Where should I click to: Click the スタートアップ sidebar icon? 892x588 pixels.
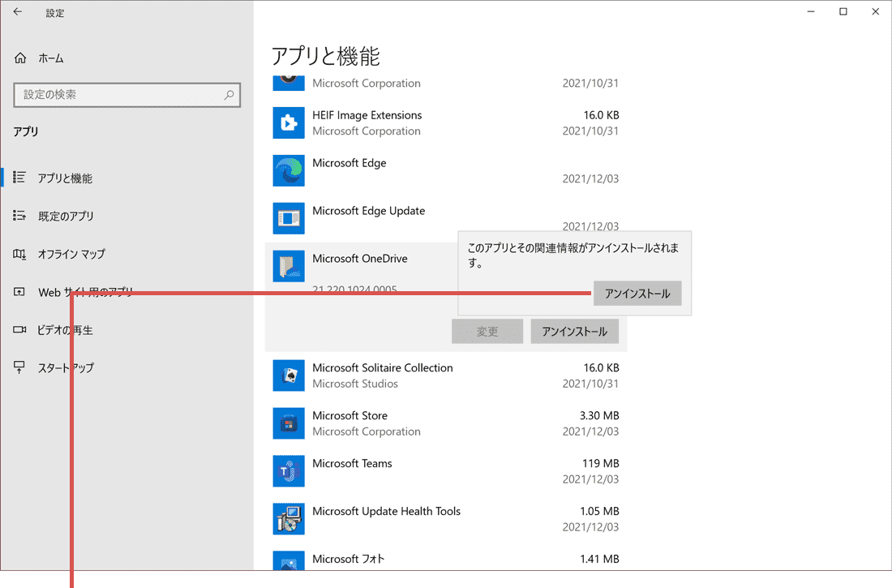coord(19,367)
